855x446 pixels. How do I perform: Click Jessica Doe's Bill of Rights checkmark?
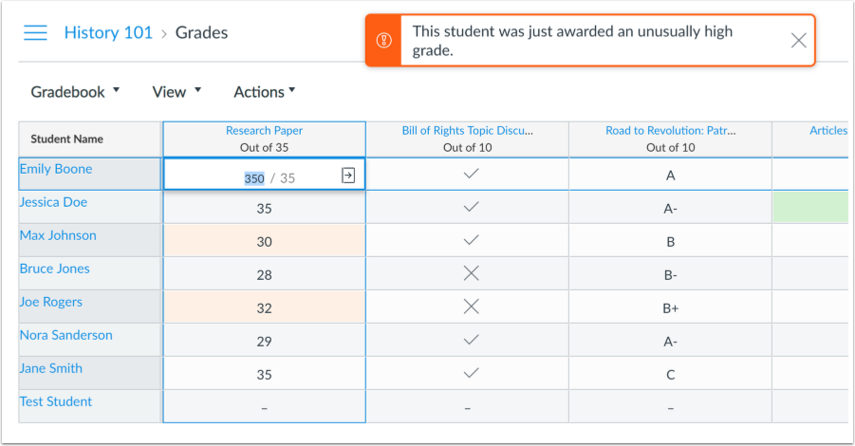click(471, 207)
